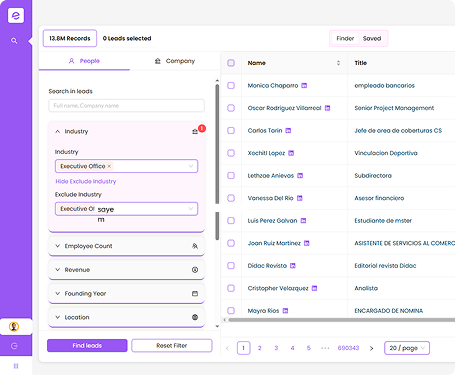This screenshot has width=455, height=375.
Task: Click the pause icon below the sidebar
Action: point(16,366)
